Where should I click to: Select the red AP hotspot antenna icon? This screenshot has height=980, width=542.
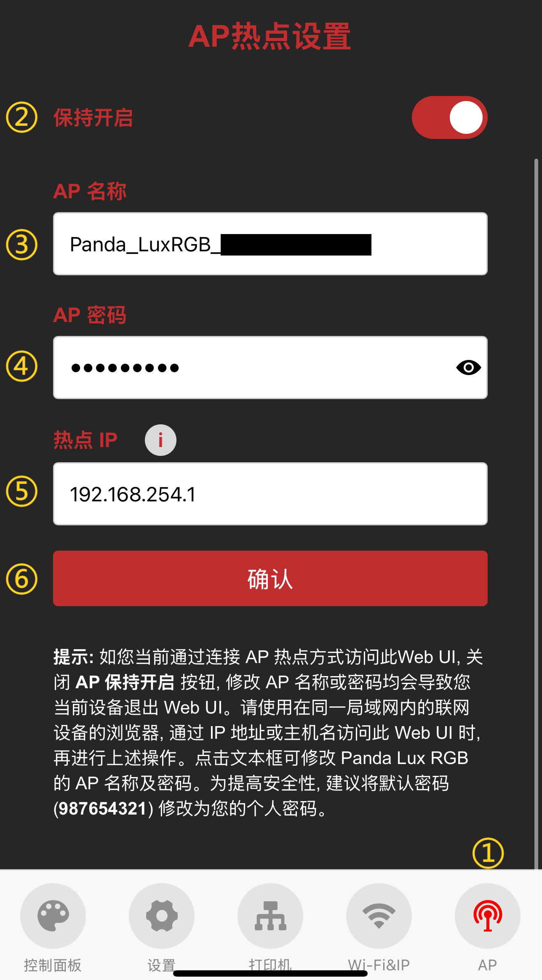[x=488, y=916]
